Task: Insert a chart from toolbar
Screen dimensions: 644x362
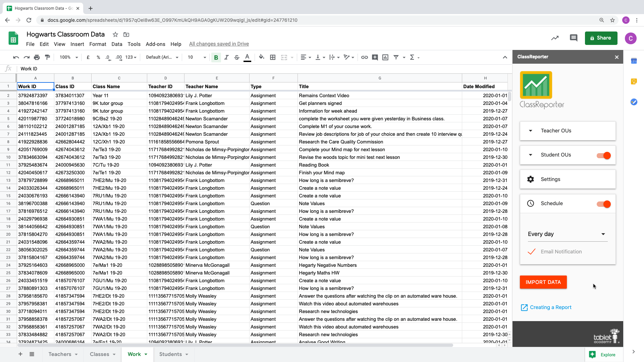Action: click(x=385, y=57)
